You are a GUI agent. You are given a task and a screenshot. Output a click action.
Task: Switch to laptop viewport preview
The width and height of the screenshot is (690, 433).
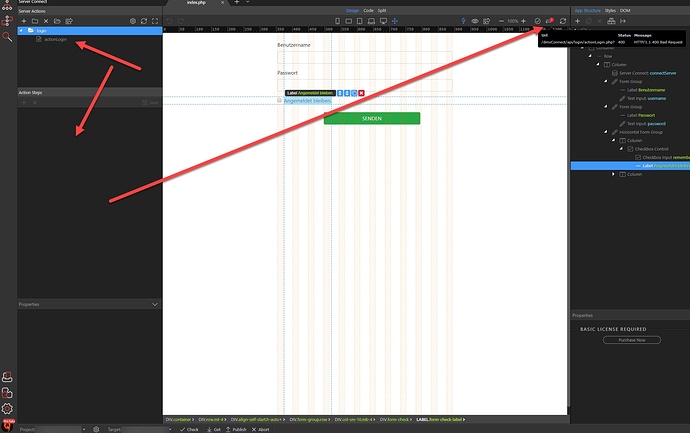pyautogui.click(x=371, y=21)
